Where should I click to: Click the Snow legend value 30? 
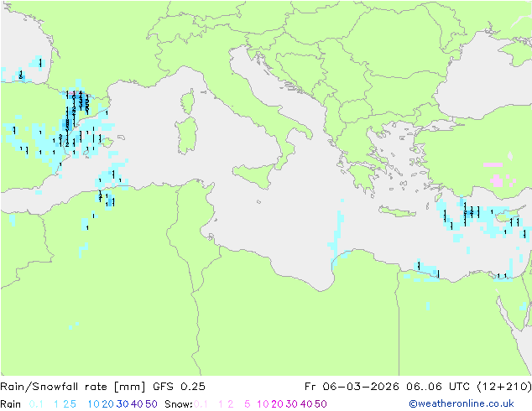coord(292,404)
